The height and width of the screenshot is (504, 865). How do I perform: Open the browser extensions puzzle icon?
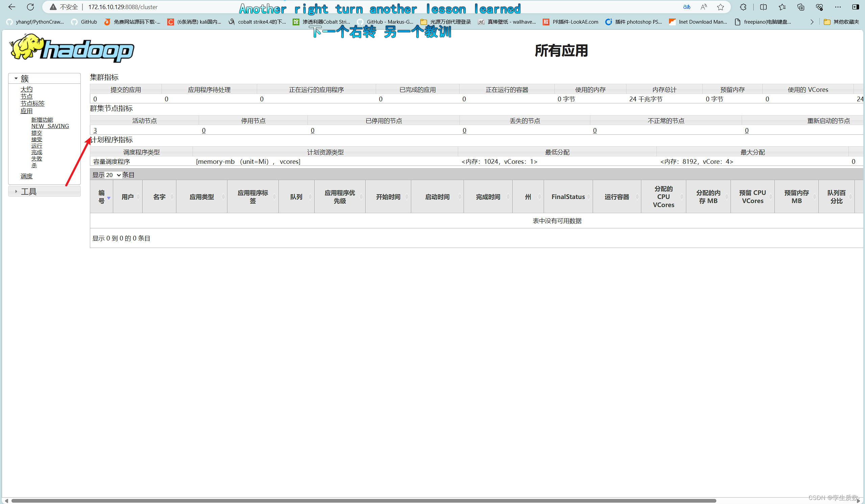point(743,7)
